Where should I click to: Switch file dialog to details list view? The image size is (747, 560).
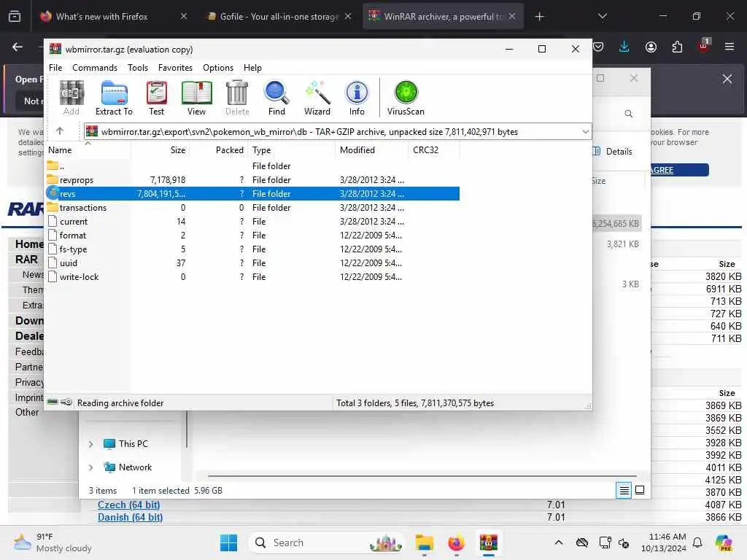pos(624,490)
